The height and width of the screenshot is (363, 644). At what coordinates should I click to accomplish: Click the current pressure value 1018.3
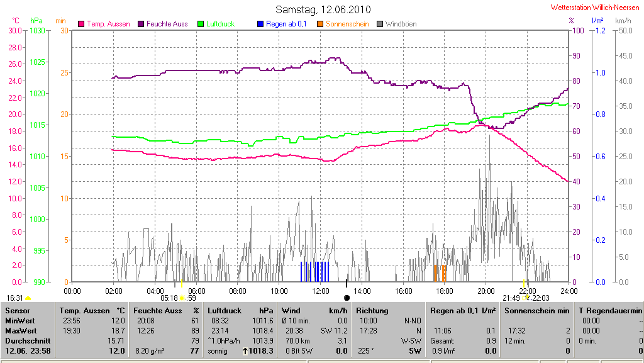[x=261, y=351]
